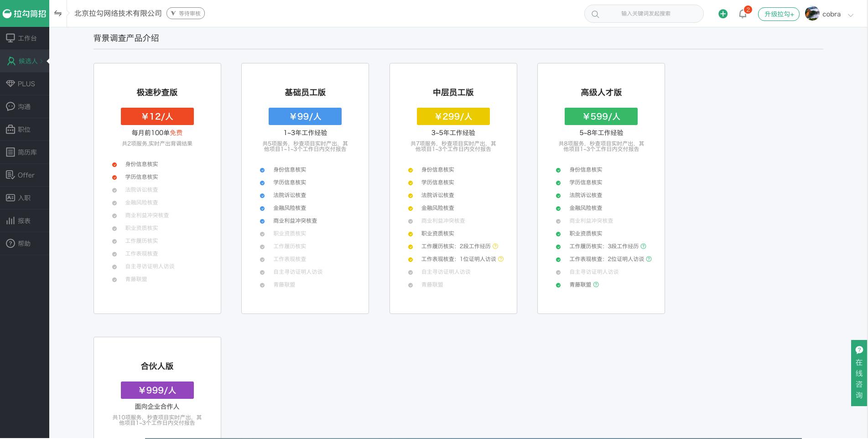Click 工作表现核查：1位证明人访谈 text
The height and width of the screenshot is (439, 868).
coord(458,259)
